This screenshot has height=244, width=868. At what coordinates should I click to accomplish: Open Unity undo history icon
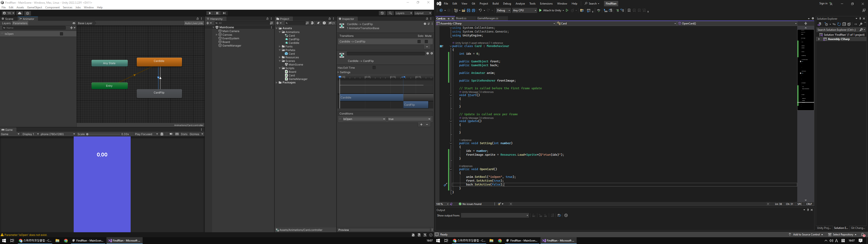pyautogui.click(x=382, y=13)
